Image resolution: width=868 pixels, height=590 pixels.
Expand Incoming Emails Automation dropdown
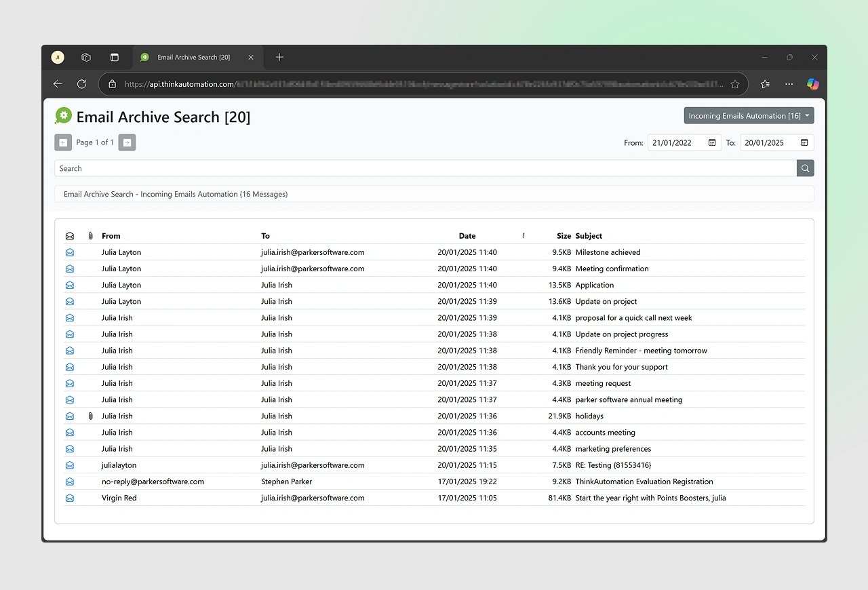(749, 116)
